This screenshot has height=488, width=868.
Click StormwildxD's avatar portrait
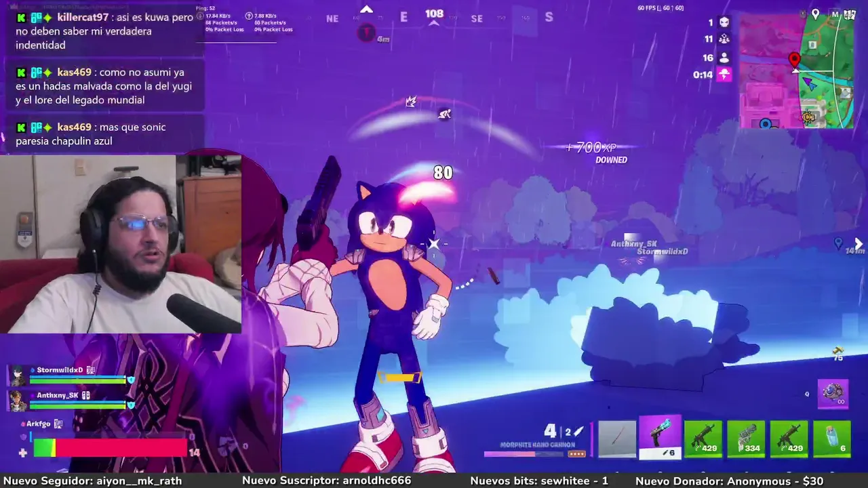pyautogui.click(x=17, y=375)
